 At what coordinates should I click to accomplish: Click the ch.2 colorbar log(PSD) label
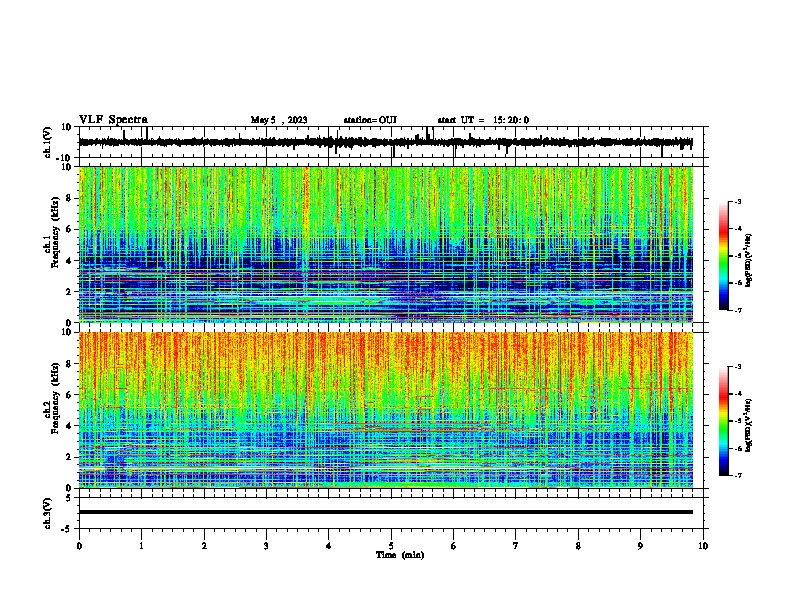(x=749, y=425)
